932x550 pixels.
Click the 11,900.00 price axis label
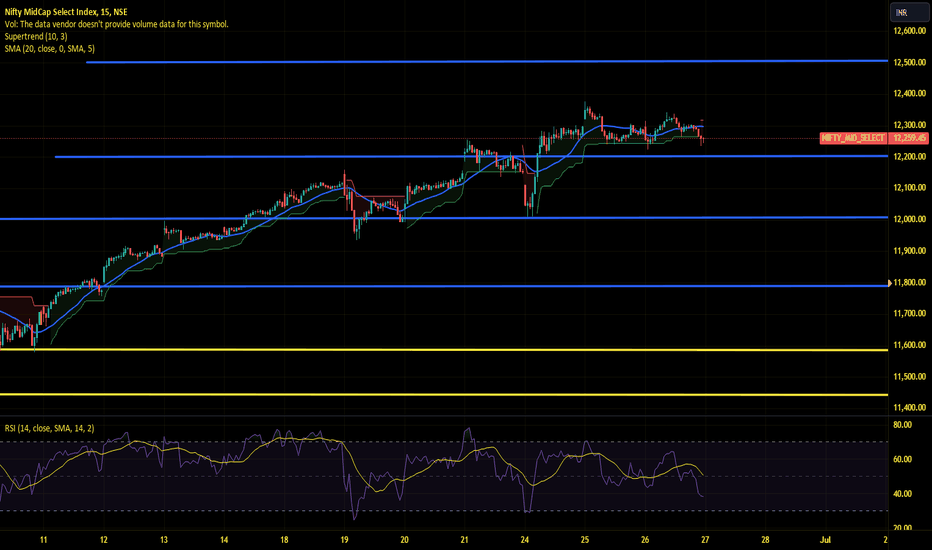click(909, 250)
